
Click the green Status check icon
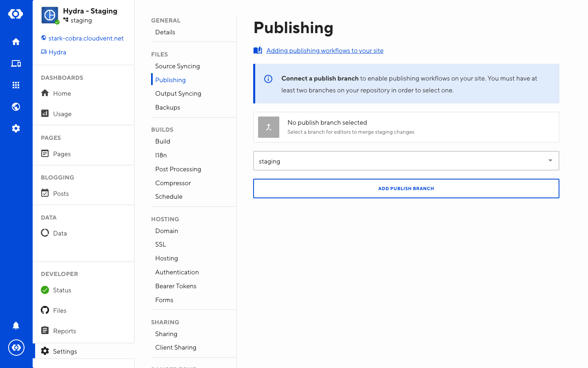pos(45,290)
